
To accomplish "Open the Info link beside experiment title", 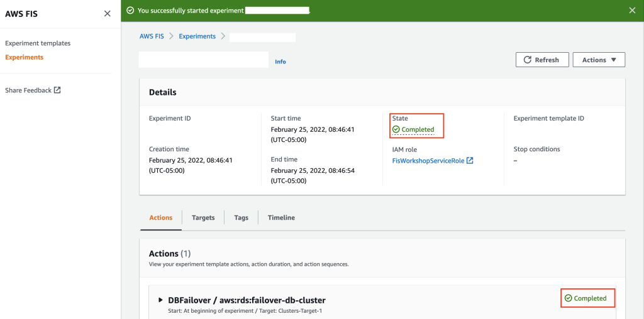I will (280, 62).
